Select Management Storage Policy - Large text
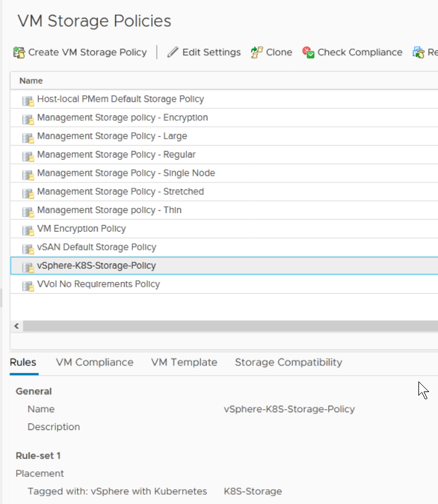Viewport: 438px width, 504px height. point(112,136)
